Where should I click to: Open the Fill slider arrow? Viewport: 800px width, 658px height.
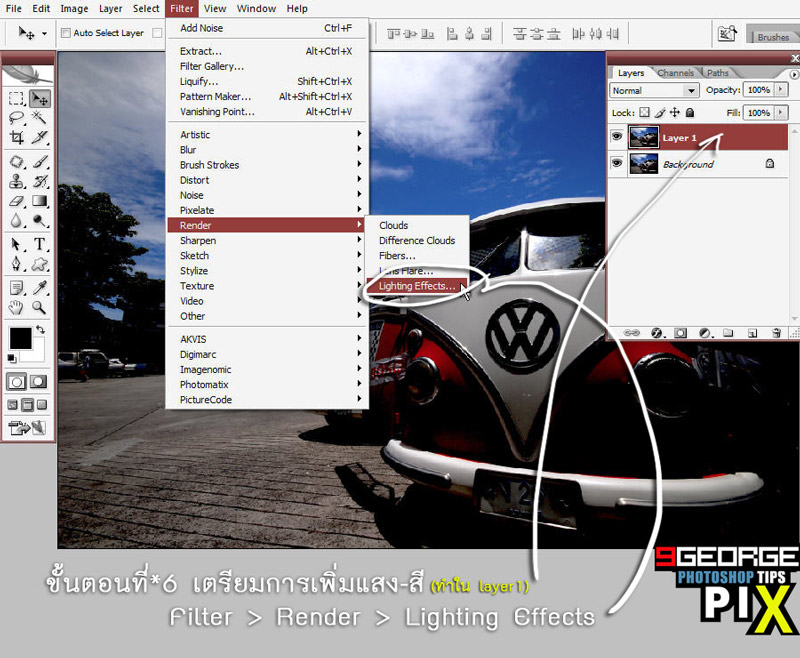click(x=781, y=112)
